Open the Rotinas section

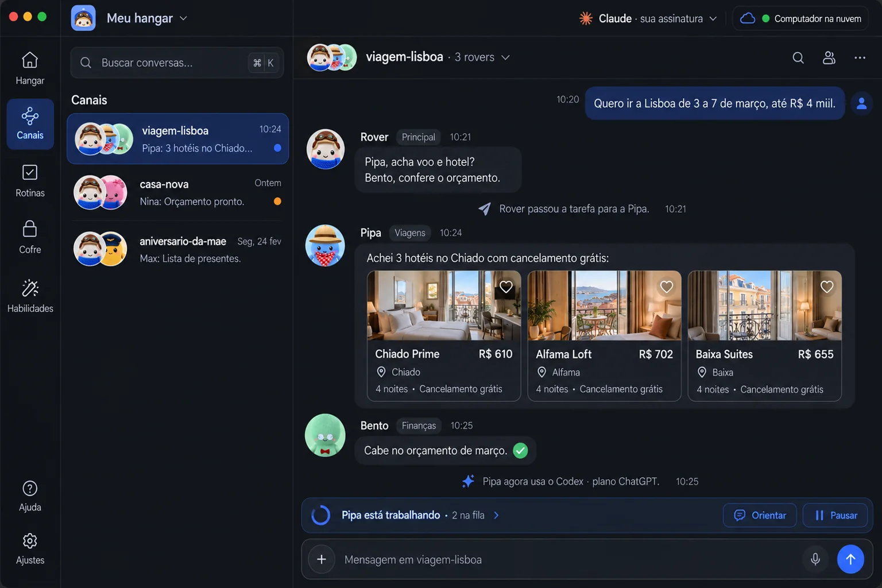coord(30,181)
